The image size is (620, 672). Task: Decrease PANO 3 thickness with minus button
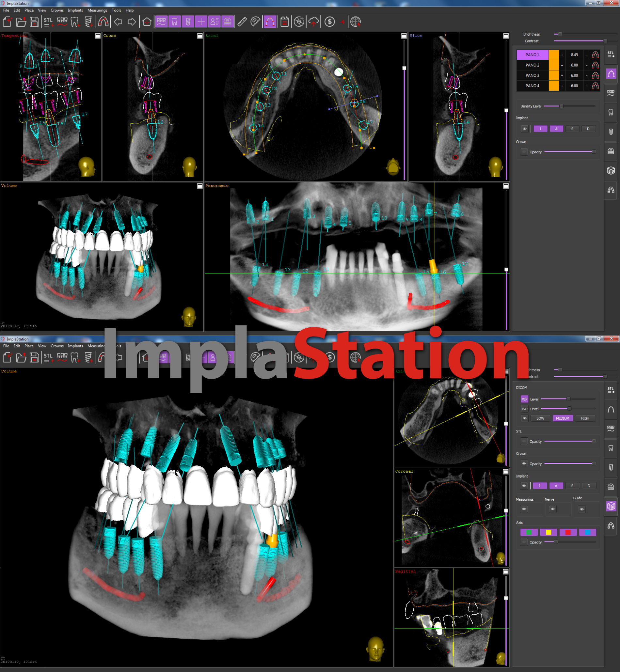click(x=587, y=75)
